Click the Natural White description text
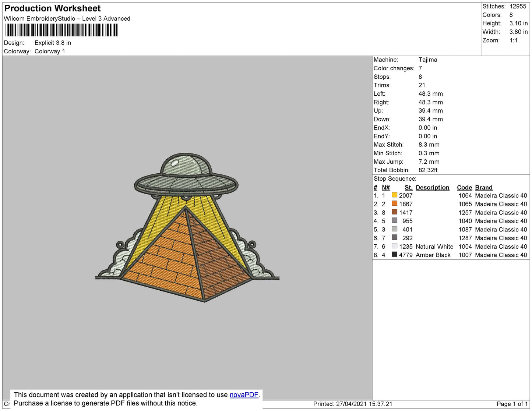The width and height of the screenshot is (532, 411). 434,247
